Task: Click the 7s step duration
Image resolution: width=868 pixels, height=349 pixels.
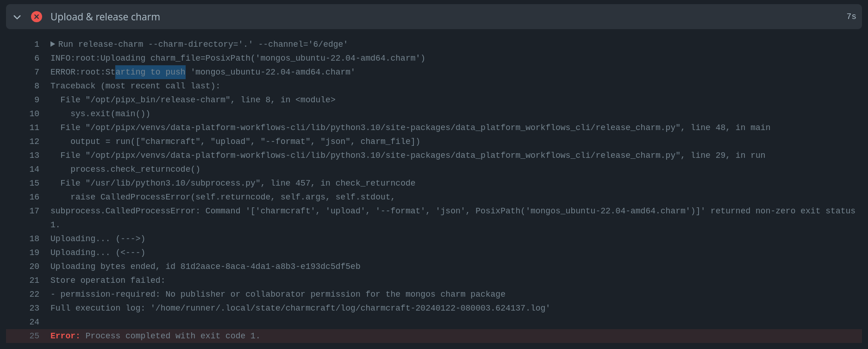Action: pos(851,17)
